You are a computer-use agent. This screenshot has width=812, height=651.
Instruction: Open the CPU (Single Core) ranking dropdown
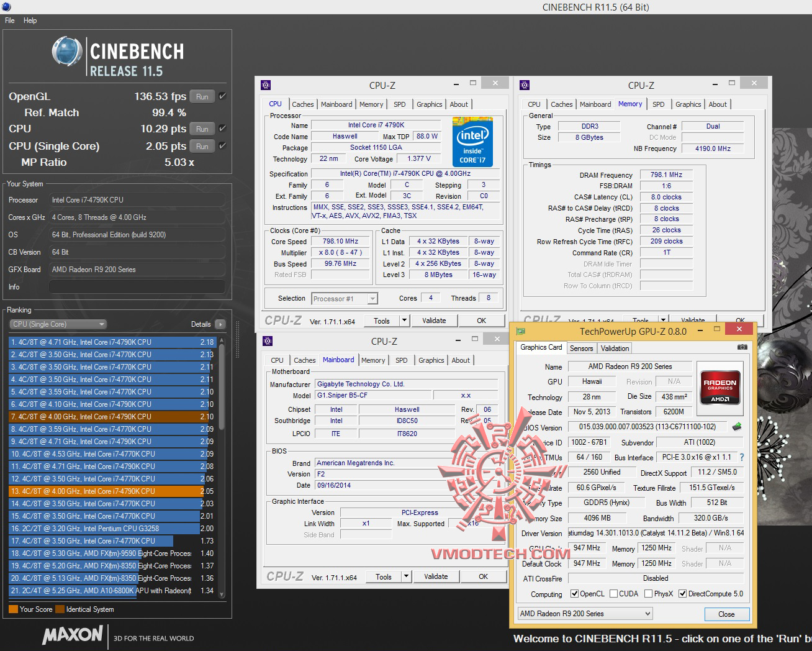58,324
